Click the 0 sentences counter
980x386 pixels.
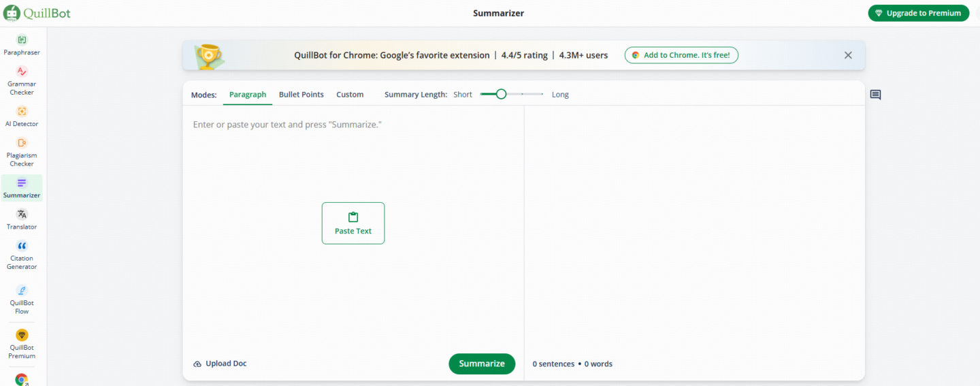(553, 364)
